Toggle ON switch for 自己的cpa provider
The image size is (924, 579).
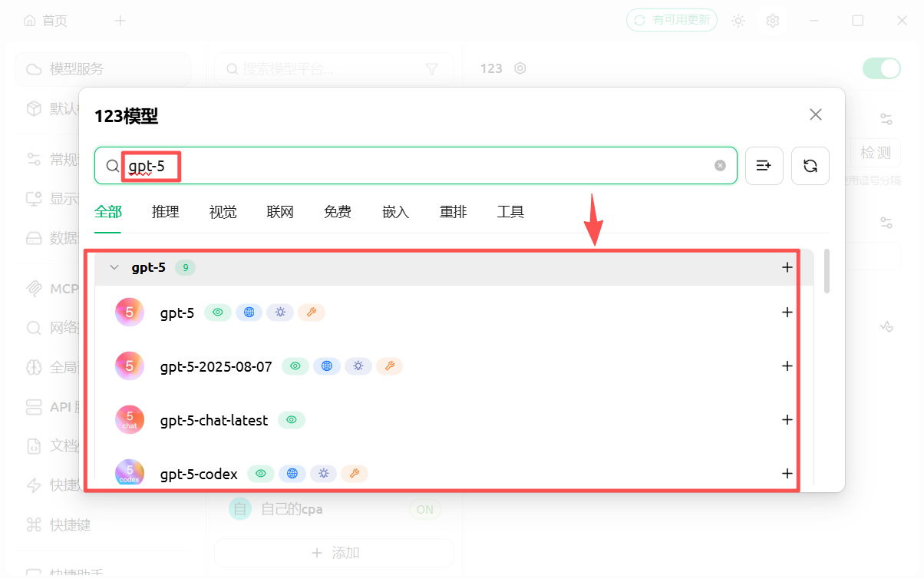tap(424, 509)
